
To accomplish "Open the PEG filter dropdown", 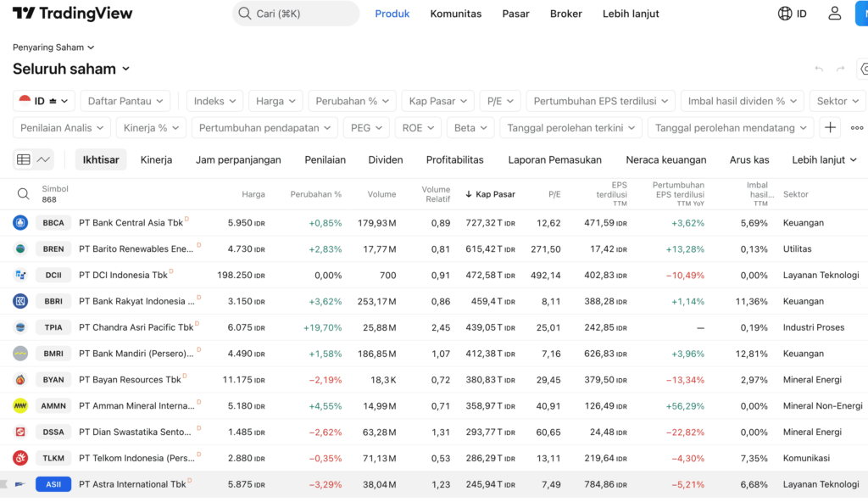I will [366, 127].
